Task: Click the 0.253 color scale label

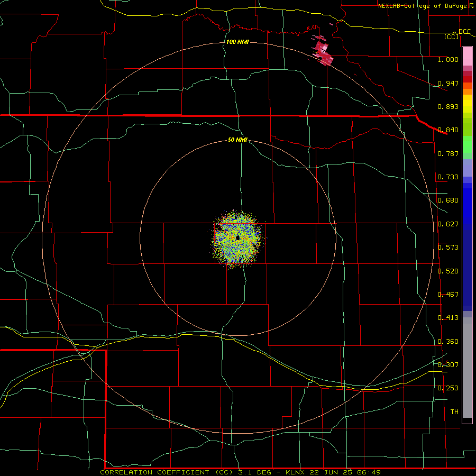Action: point(448,388)
